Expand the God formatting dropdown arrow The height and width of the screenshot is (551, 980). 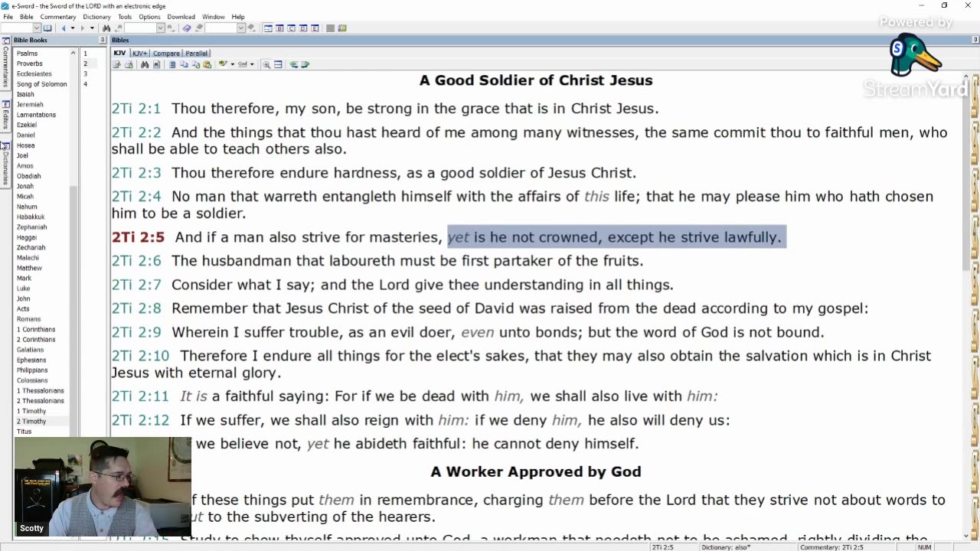[252, 64]
